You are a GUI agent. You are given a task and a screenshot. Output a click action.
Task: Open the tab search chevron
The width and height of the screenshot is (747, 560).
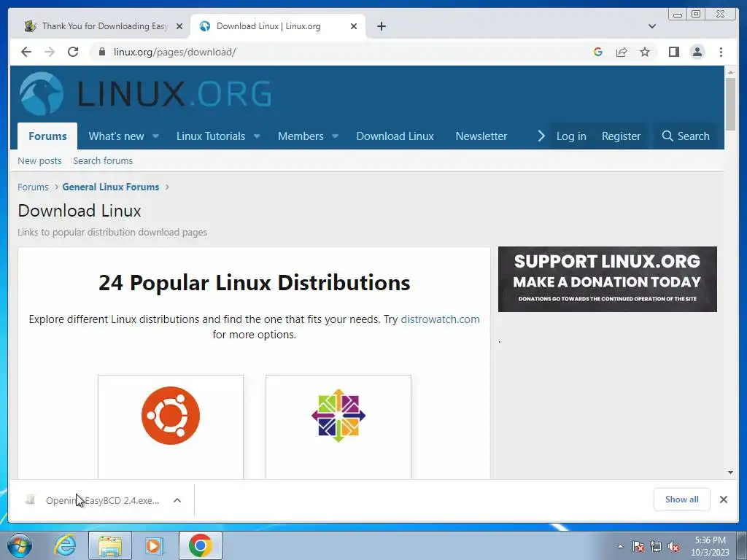click(x=652, y=26)
